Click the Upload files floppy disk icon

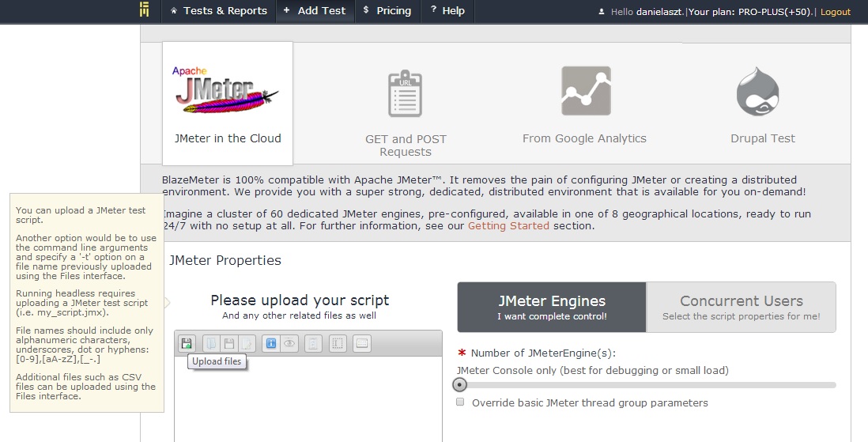pyautogui.click(x=187, y=343)
